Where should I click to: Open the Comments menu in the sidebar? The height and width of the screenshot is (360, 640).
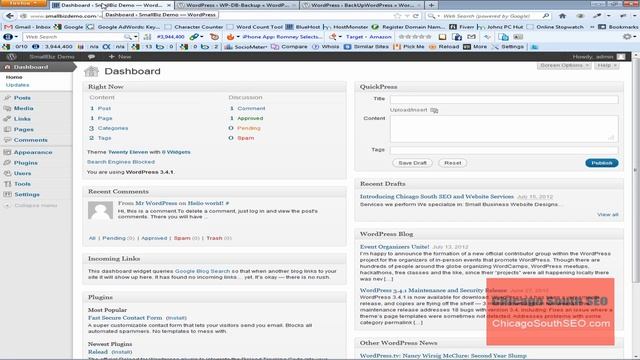coord(31,140)
